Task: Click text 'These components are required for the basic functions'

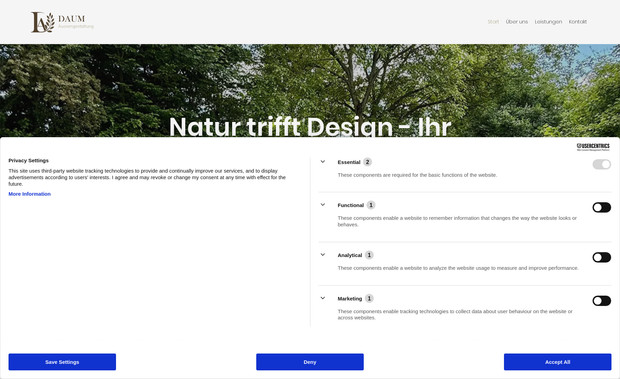Action: pos(417,175)
